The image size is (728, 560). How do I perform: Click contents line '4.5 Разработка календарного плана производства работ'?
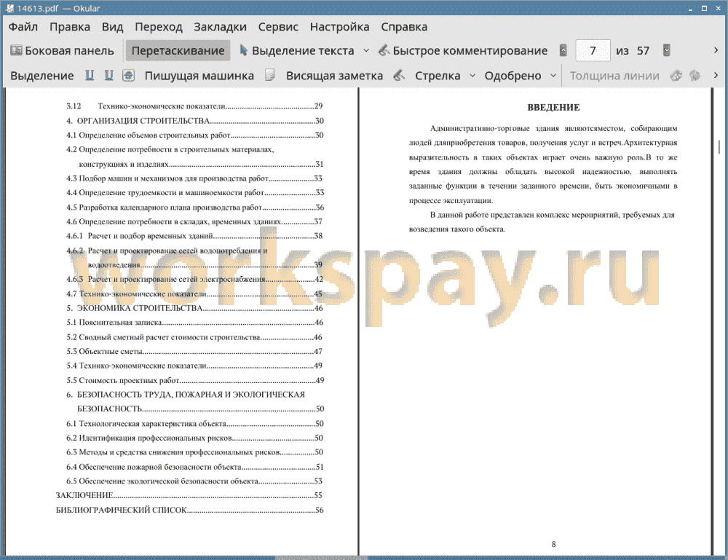195,207
